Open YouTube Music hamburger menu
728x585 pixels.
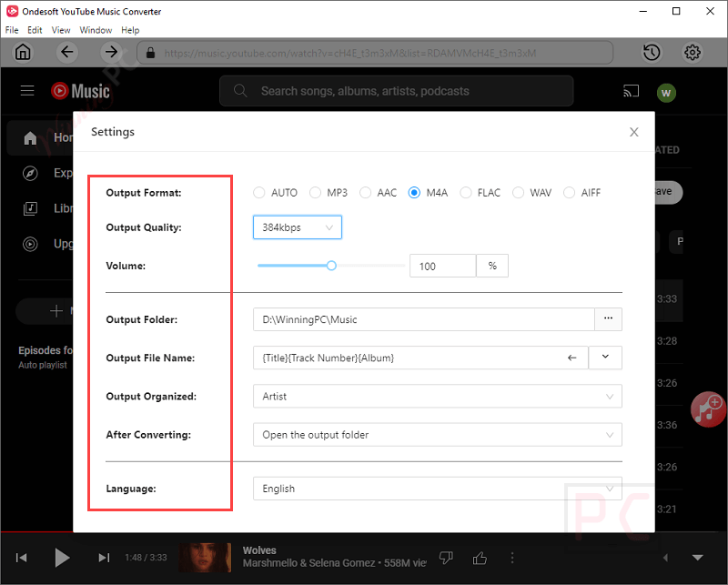point(27,91)
